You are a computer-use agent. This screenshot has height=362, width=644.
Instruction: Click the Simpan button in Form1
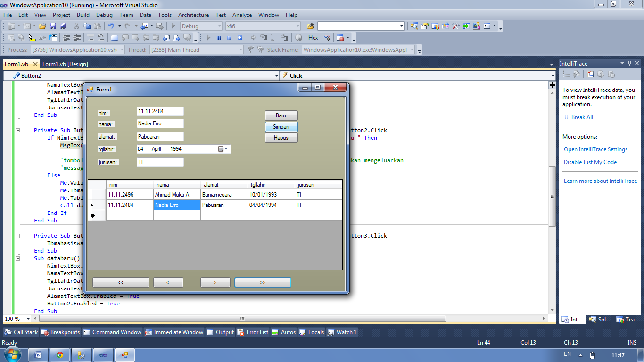281,127
